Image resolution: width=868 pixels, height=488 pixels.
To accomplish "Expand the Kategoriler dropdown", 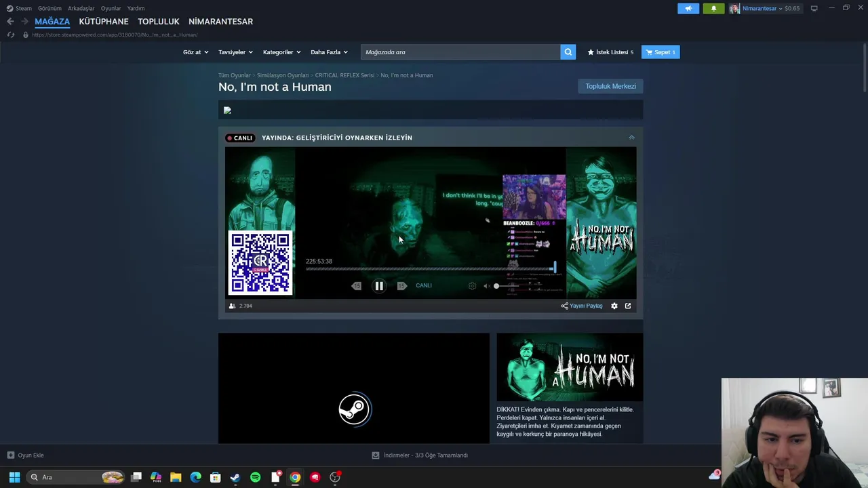I will coord(281,52).
